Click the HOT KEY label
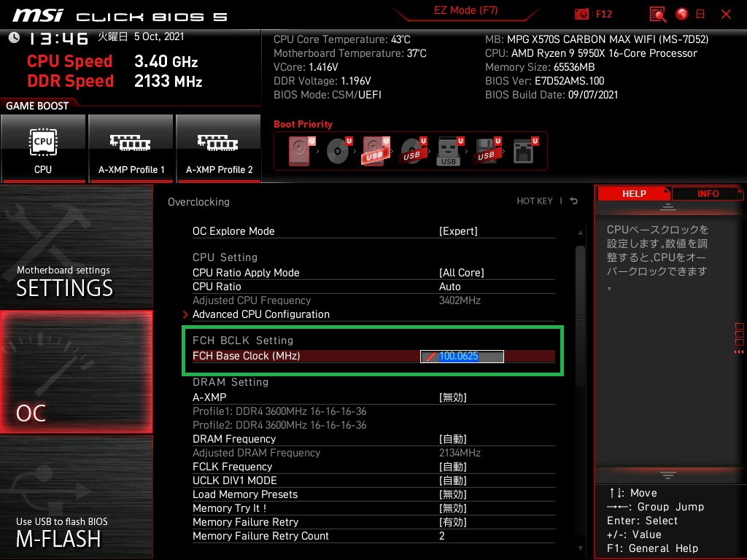747x560 pixels. pyautogui.click(x=535, y=201)
